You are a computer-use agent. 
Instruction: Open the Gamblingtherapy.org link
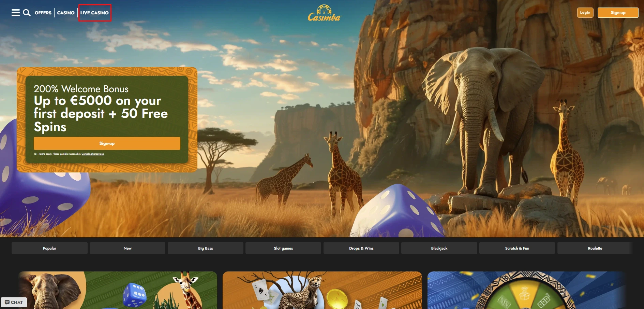point(92,154)
